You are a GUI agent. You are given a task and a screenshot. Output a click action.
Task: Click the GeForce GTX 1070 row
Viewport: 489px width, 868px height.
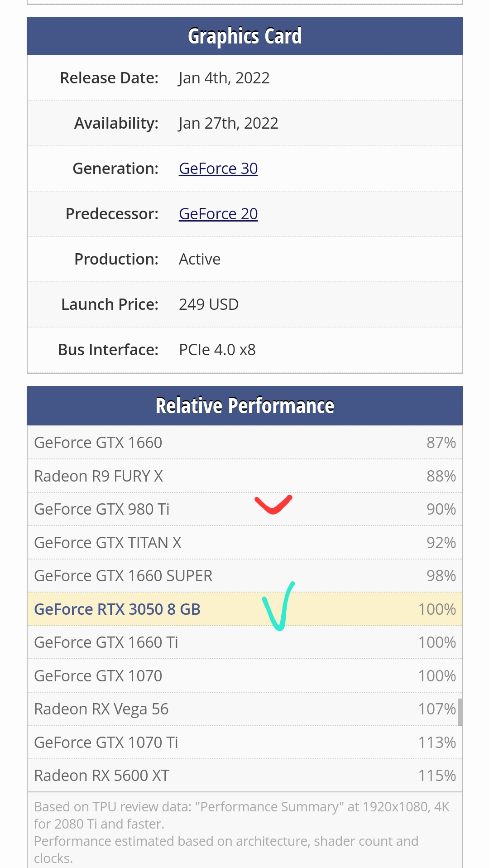(98, 676)
